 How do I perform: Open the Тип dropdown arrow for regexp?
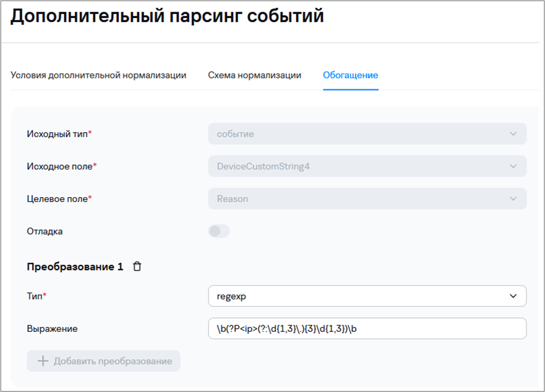point(513,296)
